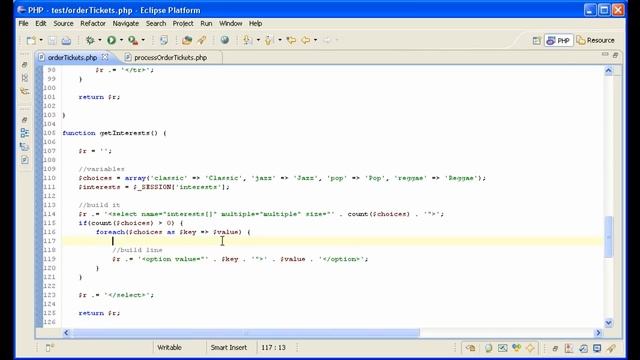
Task: Open the Help menu
Action: pos(255,23)
